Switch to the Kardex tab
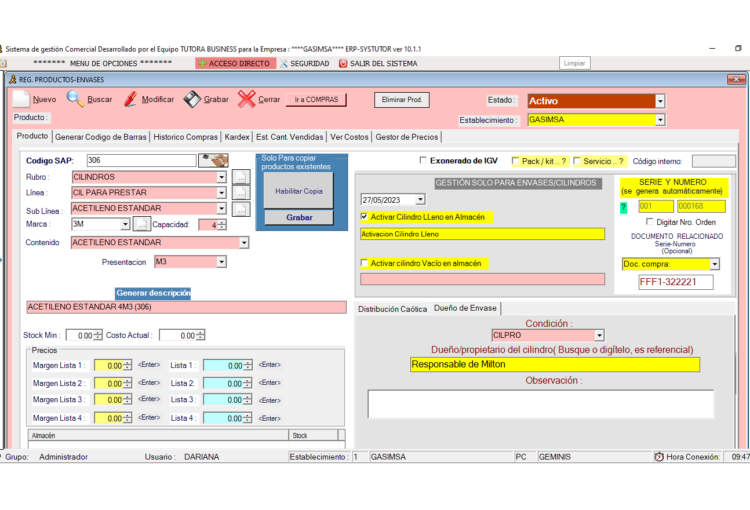The image size is (750, 510). pos(237,137)
